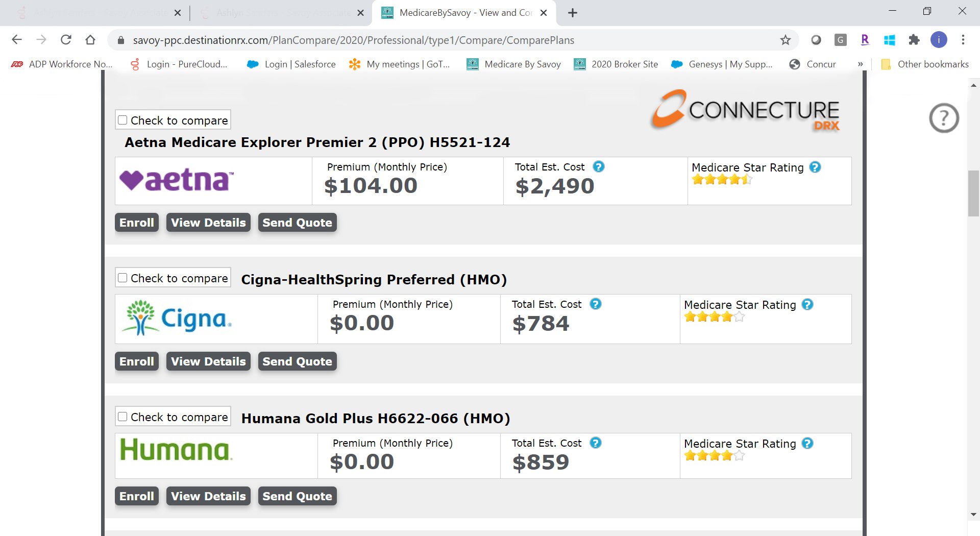The width and height of the screenshot is (980, 536).
Task: Open Total Est. Cost help for Aetna
Action: [x=598, y=166]
